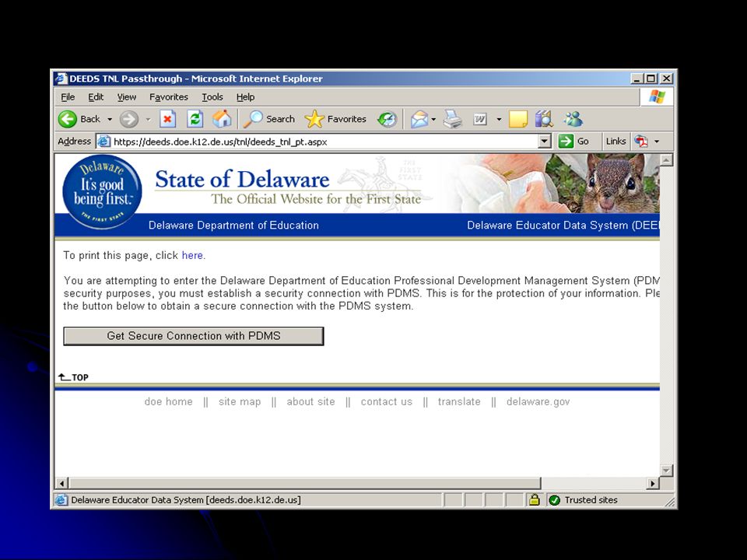Click the vertical scrollbar down arrow
Screen dimensions: 747x560
(666, 471)
